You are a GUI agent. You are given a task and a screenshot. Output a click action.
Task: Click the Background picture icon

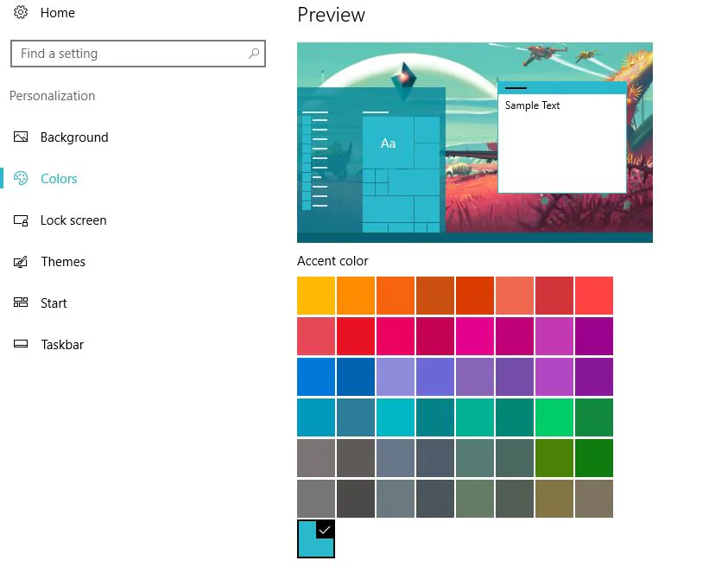point(21,137)
